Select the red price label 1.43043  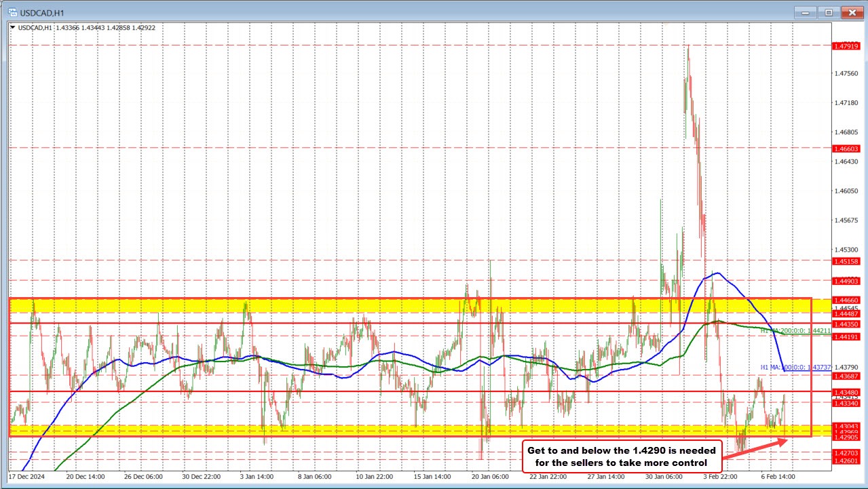coord(846,426)
